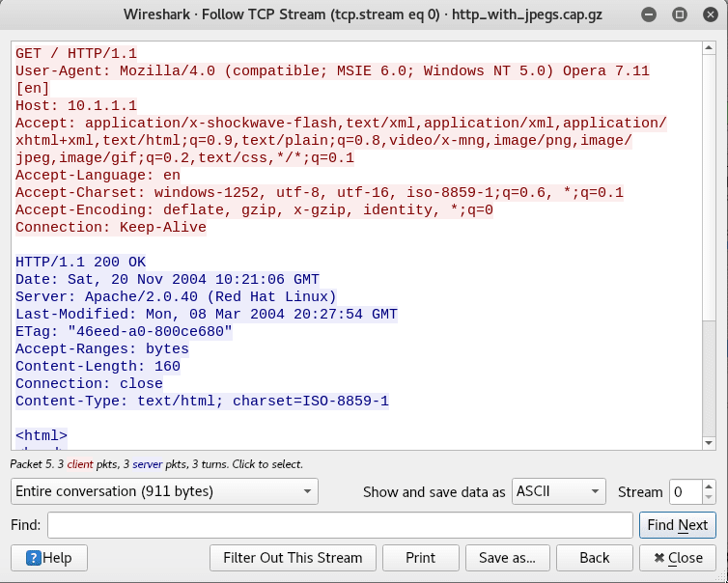Click the Find Next button

(678, 525)
